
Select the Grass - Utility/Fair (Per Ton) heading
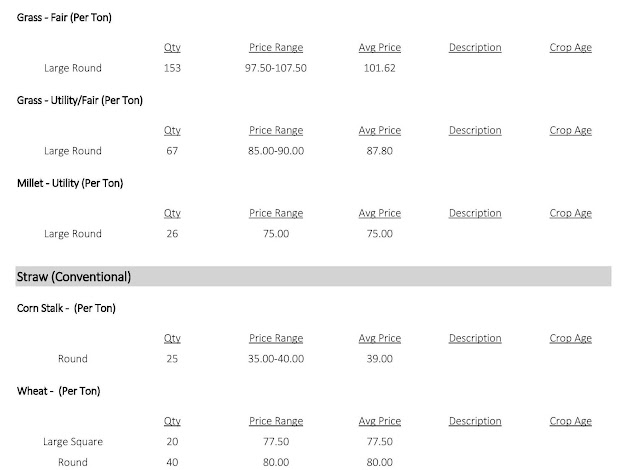point(75,100)
